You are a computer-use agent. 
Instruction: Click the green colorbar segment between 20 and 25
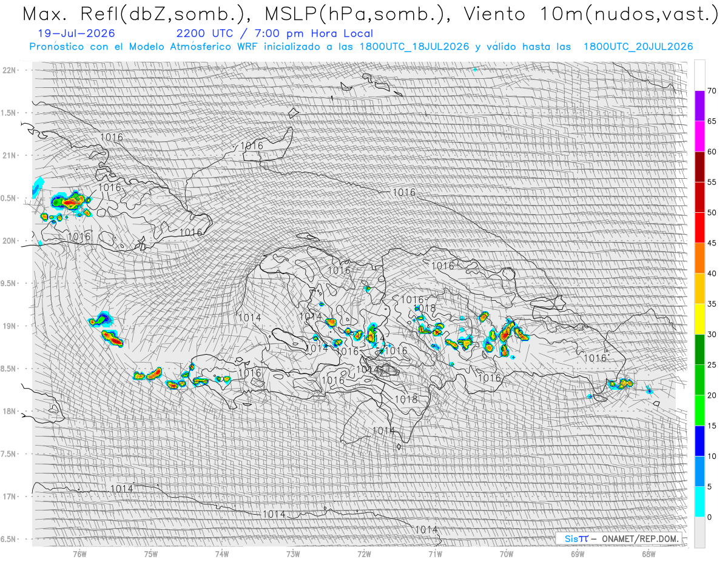point(699,380)
